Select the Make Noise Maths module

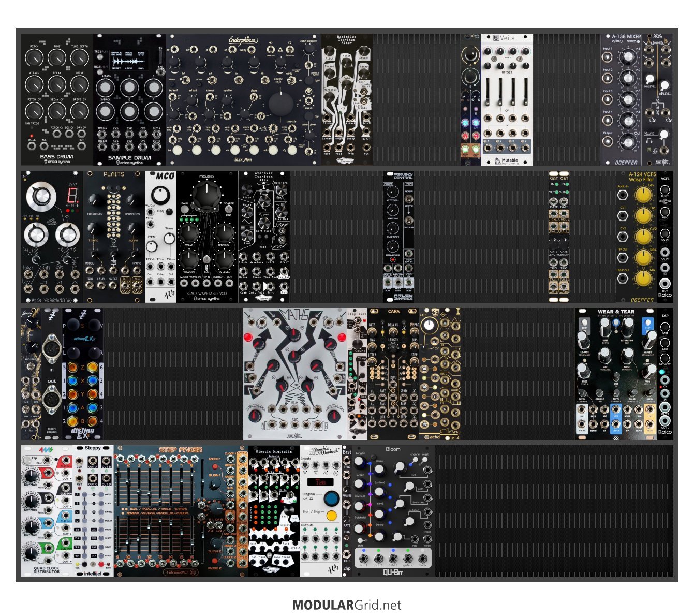coord(295,374)
